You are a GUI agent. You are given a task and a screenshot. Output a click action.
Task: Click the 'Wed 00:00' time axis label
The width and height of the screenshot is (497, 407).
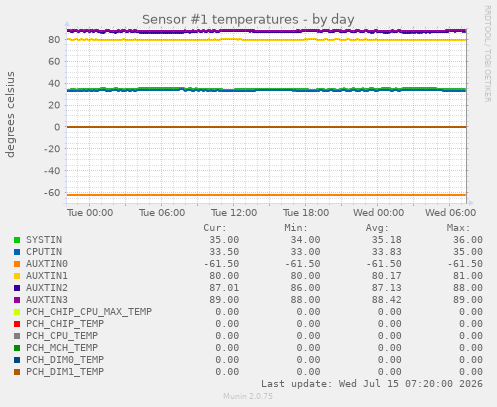click(379, 213)
